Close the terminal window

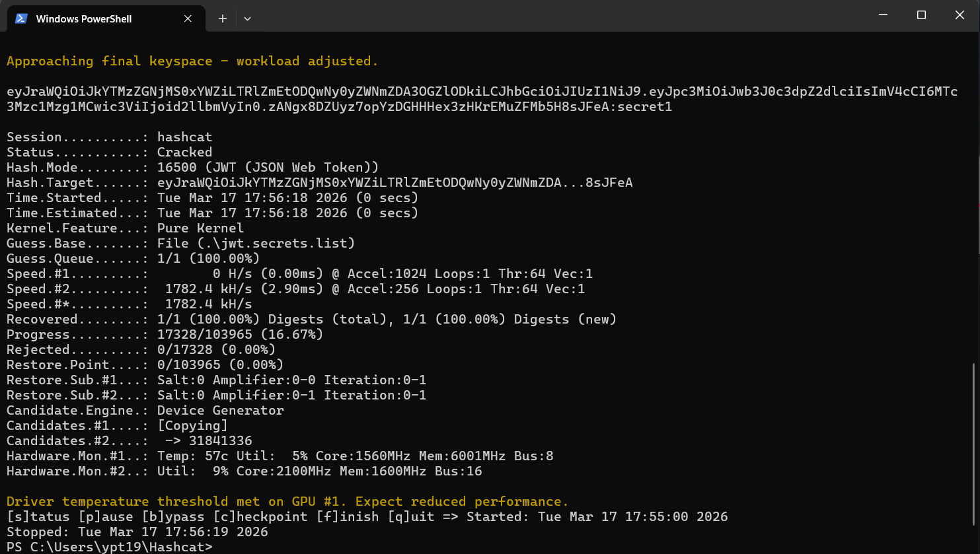click(x=960, y=15)
